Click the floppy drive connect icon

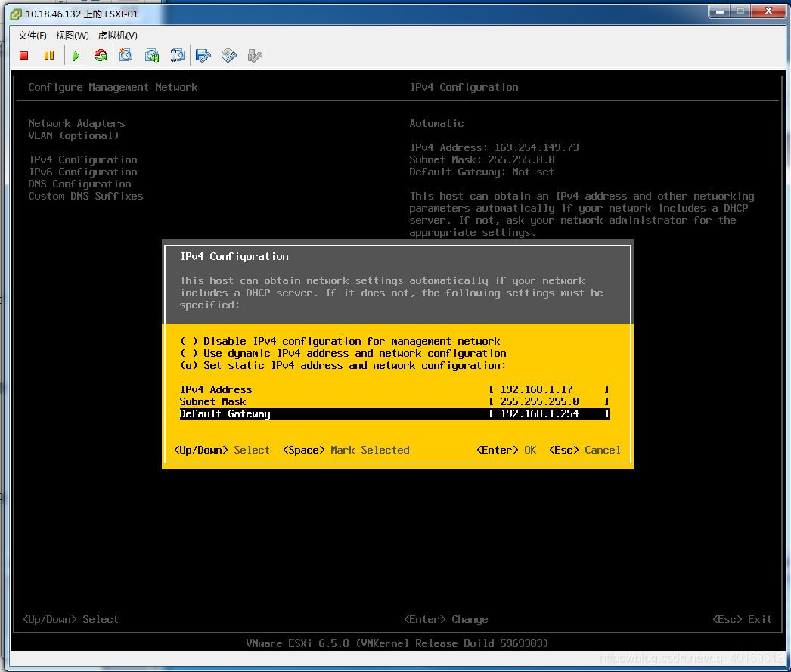[203, 55]
